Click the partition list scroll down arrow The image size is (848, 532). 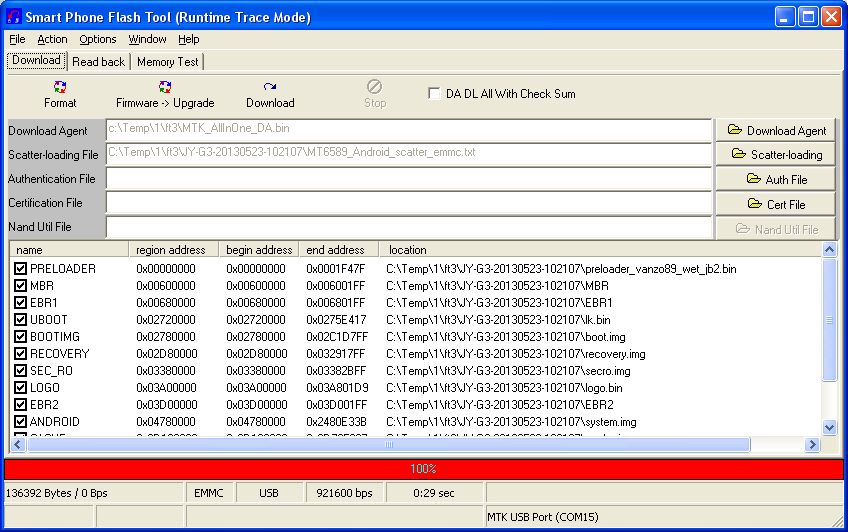point(829,428)
